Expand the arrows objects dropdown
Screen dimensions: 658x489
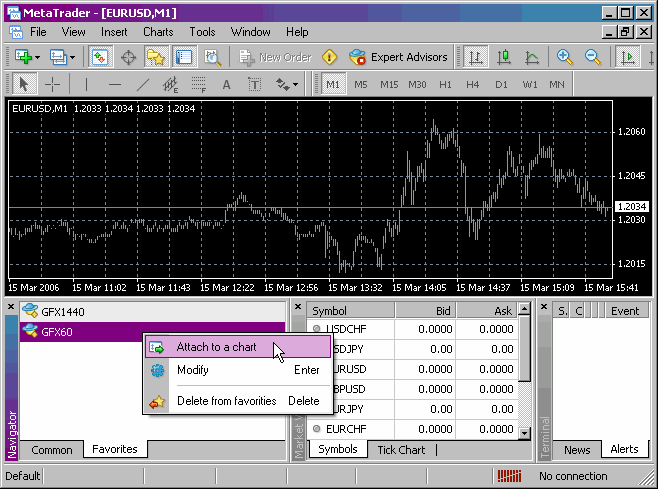click(296, 85)
